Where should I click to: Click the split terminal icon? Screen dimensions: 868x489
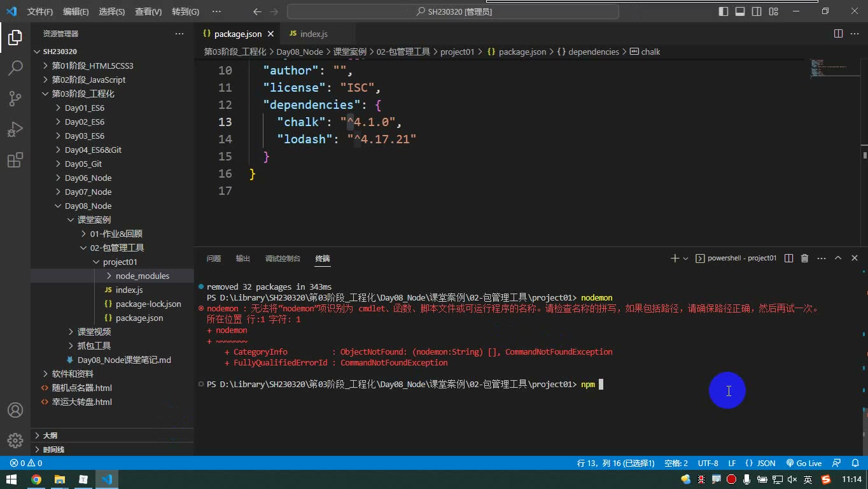tap(788, 258)
